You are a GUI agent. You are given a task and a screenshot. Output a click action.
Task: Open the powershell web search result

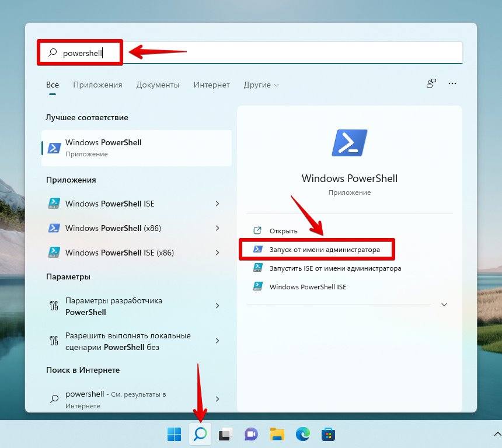click(137, 400)
